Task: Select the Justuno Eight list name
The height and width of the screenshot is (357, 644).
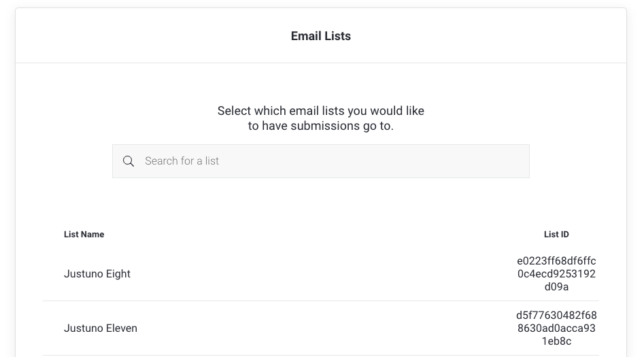Action: pyautogui.click(x=97, y=274)
